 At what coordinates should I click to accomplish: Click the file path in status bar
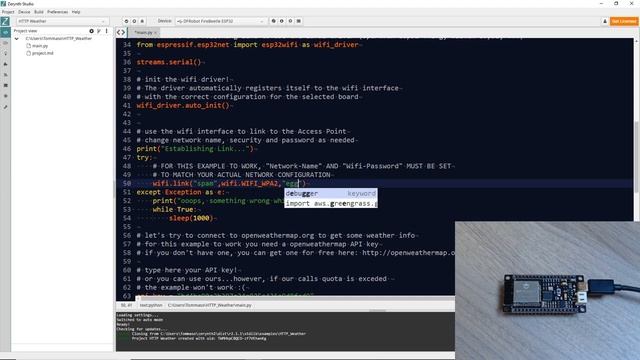click(x=209, y=305)
